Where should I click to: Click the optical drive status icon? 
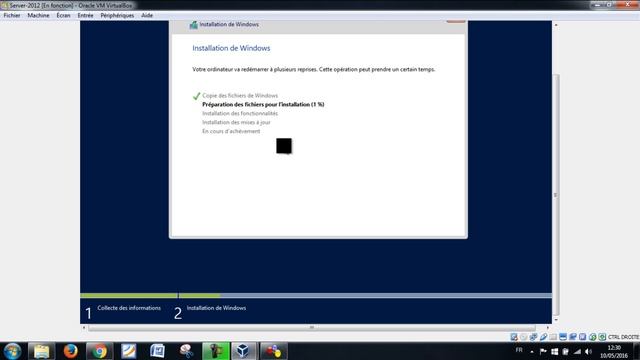[x=524, y=337]
